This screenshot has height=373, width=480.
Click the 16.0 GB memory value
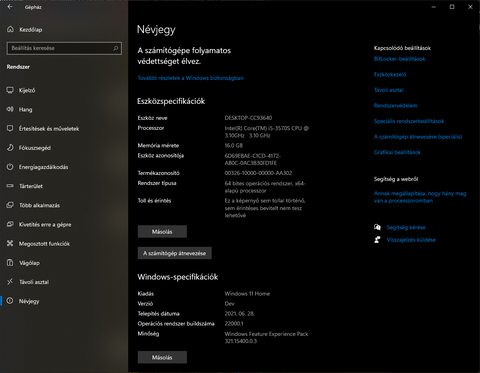tap(234, 145)
